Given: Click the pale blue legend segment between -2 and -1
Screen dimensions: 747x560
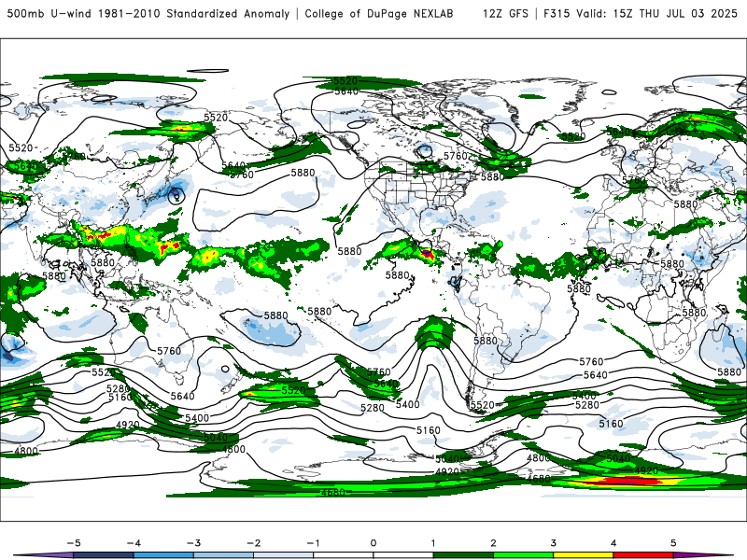Looking at the screenshot, I should pos(284,555).
